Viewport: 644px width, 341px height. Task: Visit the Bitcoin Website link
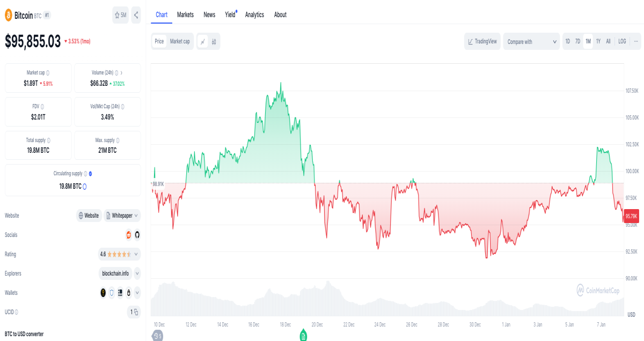pos(89,216)
